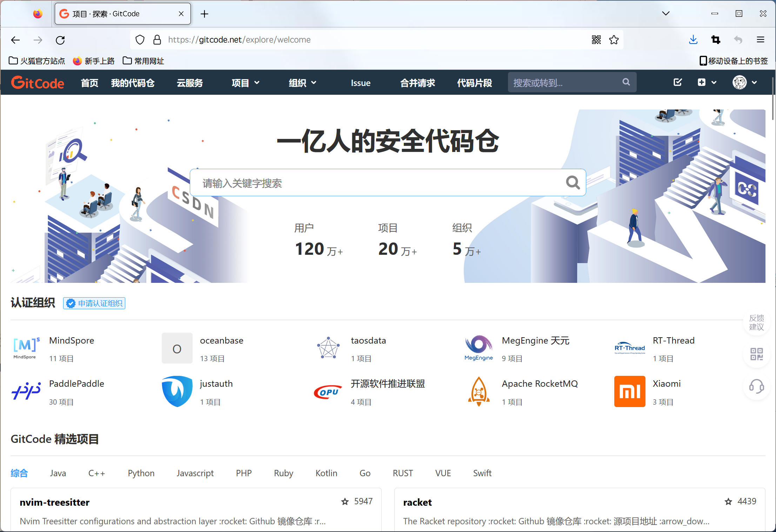Open the user avatar dropdown menu
The width and height of the screenshot is (776, 532).
[744, 82]
